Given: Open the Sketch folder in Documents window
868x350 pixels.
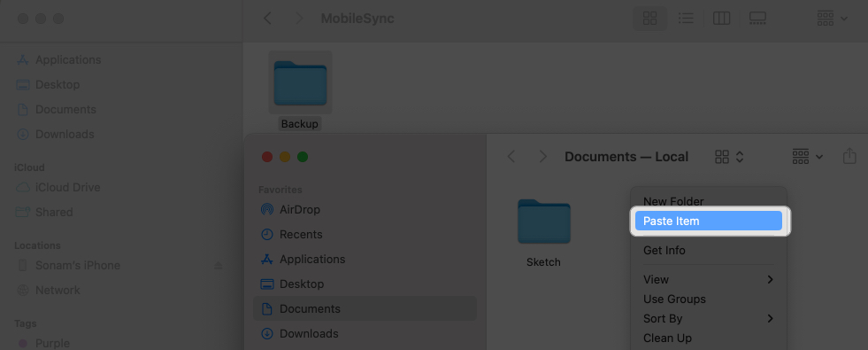Looking at the screenshot, I should (543, 222).
